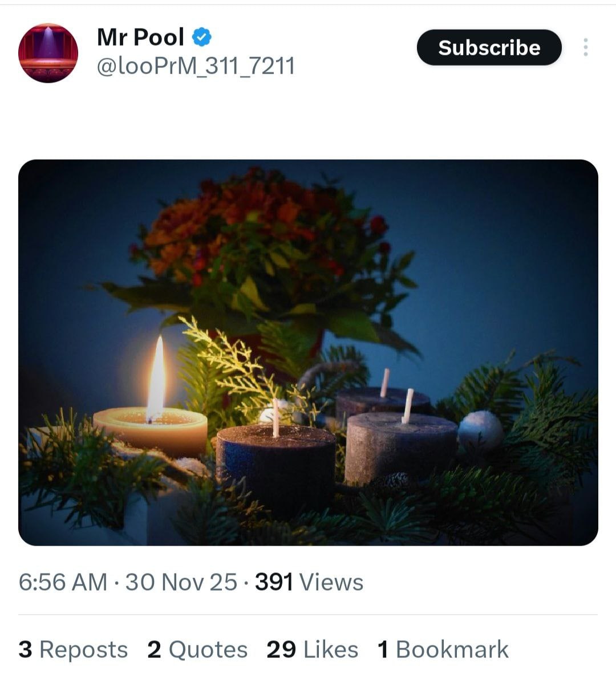Click the 6:56 AM timestamp
The image size is (616, 679).
click(63, 582)
